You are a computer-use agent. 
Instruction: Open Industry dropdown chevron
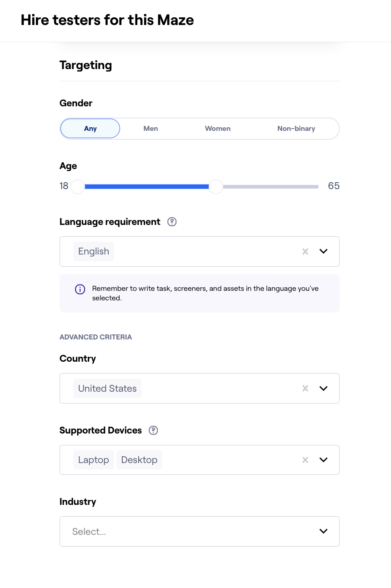pos(323,531)
